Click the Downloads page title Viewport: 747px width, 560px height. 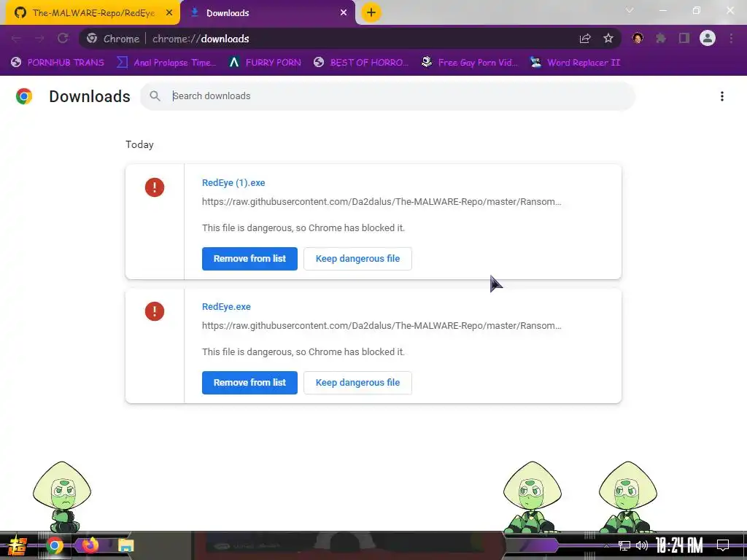pos(90,96)
